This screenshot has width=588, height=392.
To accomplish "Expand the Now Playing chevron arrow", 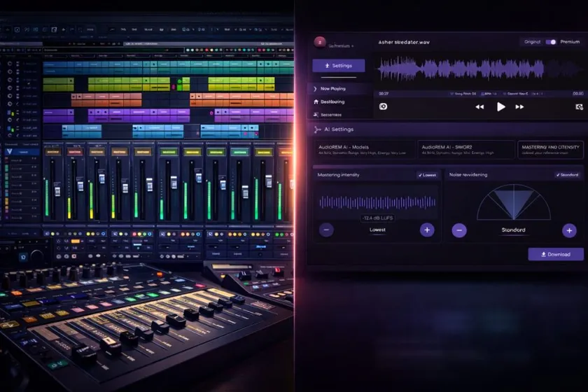I will 315,89.
